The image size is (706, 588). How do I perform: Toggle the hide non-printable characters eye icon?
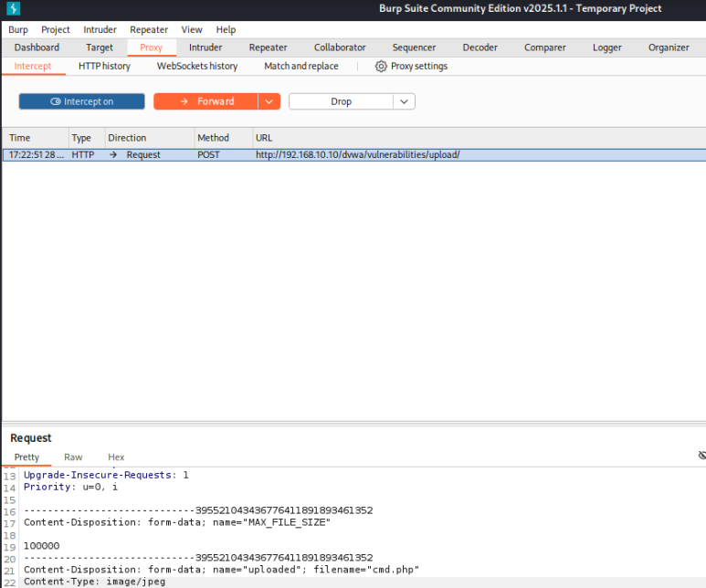coord(701,456)
